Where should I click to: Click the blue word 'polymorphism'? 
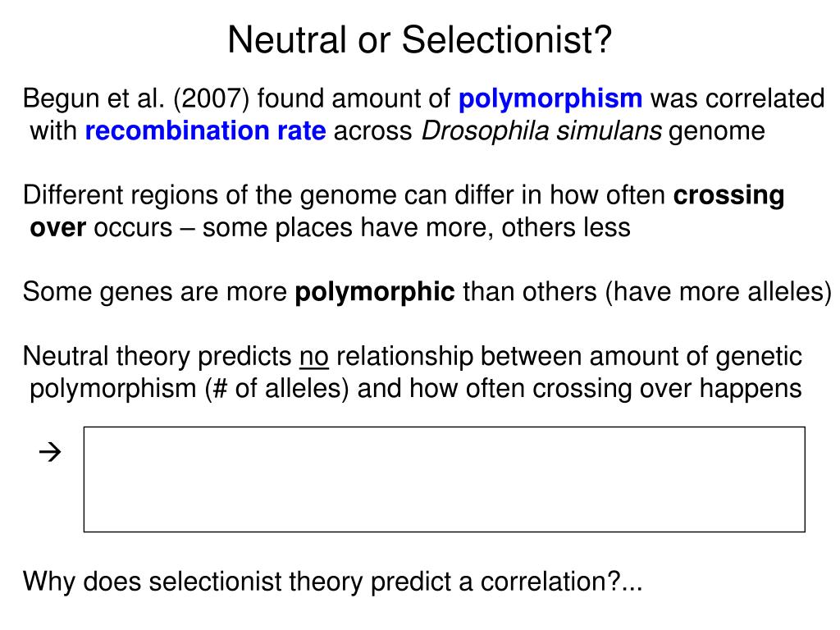pyautogui.click(x=550, y=99)
